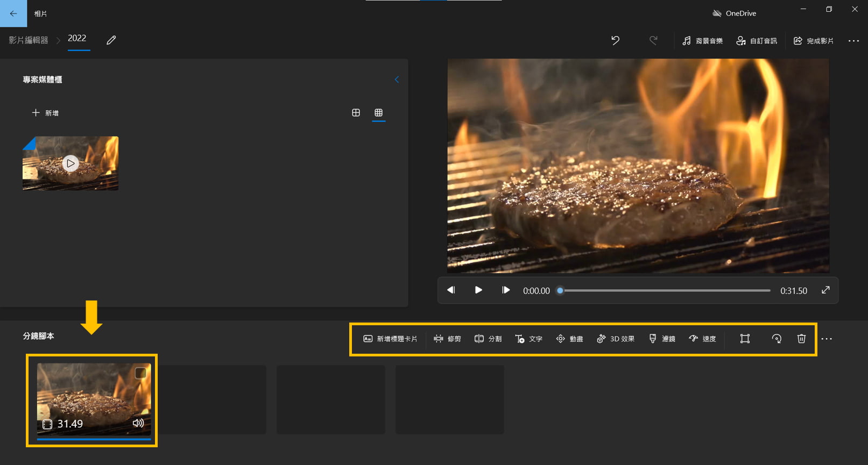
Task: Open the 3D 效果 effects tool
Action: click(x=616, y=339)
